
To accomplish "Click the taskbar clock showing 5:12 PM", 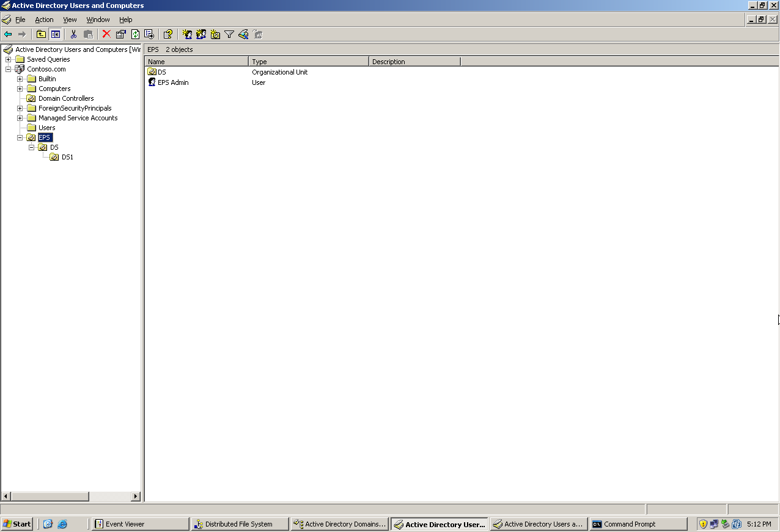I will click(x=759, y=524).
